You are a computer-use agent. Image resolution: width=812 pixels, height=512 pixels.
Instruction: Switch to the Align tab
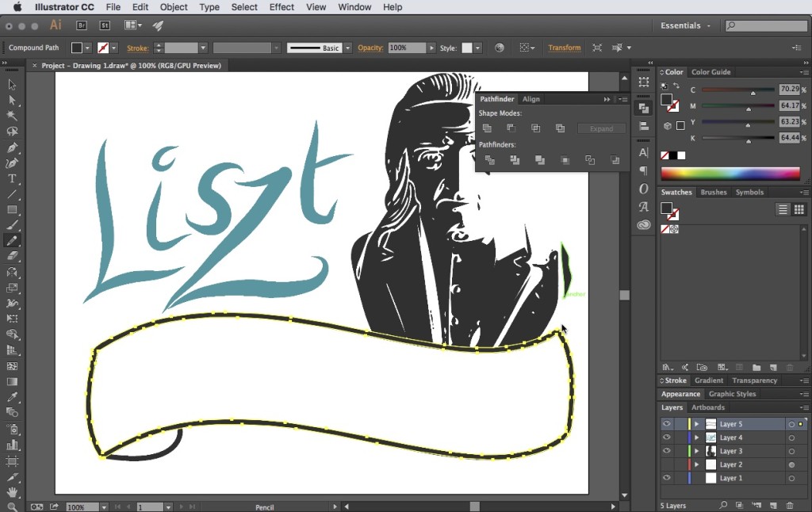pyautogui.click(x=530, y=99)
